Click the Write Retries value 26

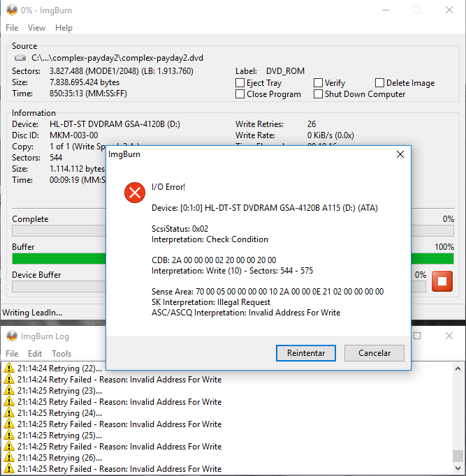(x=312, y=124)
